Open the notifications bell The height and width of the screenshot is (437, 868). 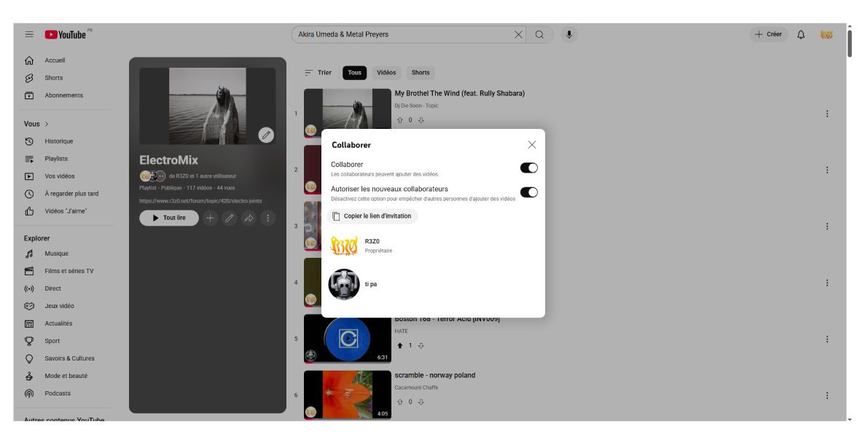click(x=801, y=34)
